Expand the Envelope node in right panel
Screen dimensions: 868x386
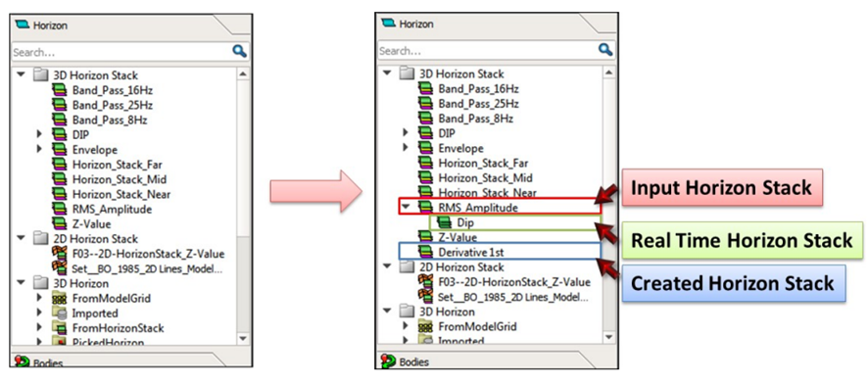pyautogui.click(x=406, y=148)
